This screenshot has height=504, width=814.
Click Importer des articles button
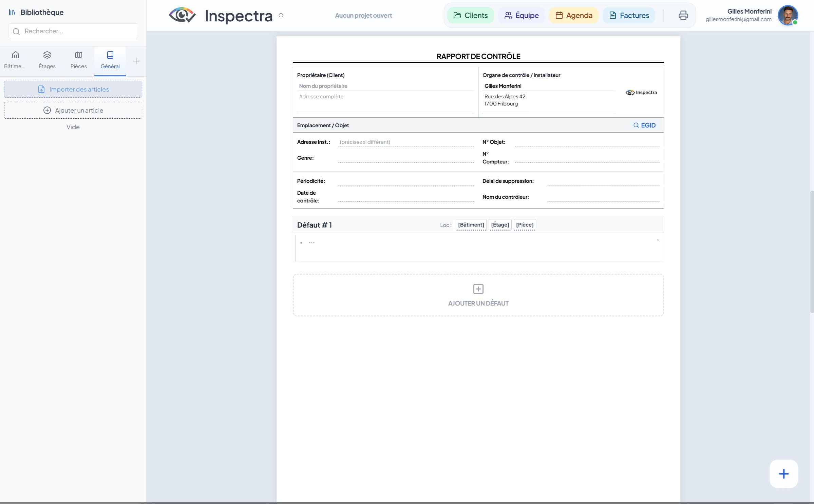[x=73, y=89]
